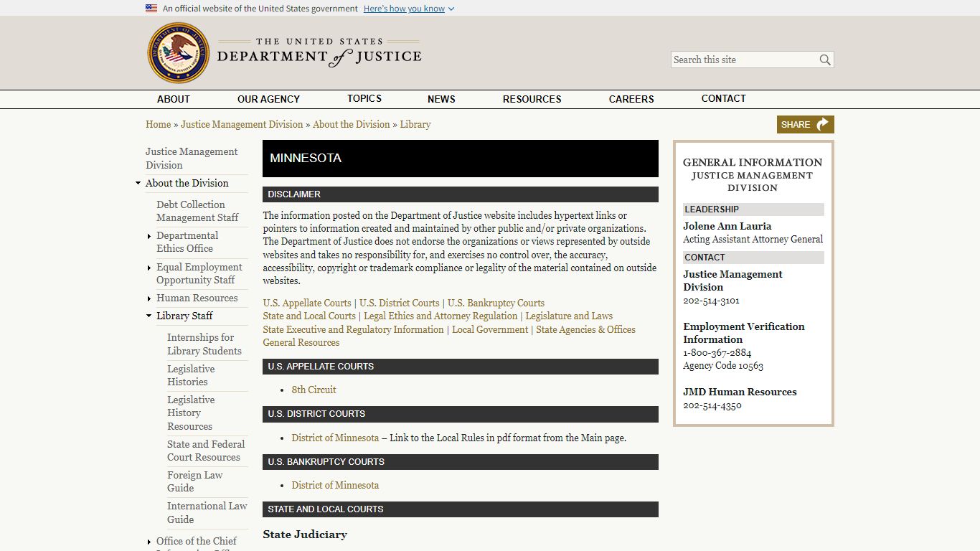Open Human Resources sidebar link
Viewport: 980px width, 551px height.
(x=197, y=298)
